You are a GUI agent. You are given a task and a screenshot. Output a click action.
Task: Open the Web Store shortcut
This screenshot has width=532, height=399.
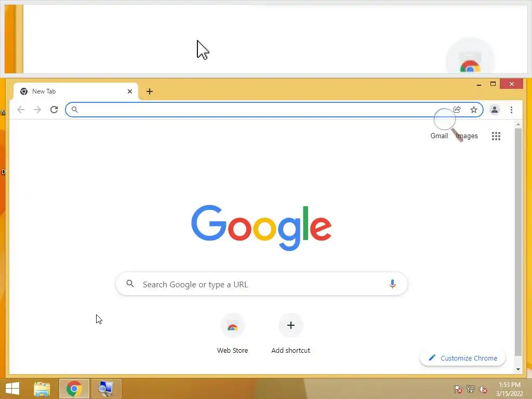(232, 334)
